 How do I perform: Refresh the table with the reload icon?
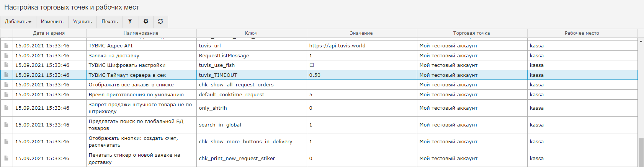tap(160, 21)
